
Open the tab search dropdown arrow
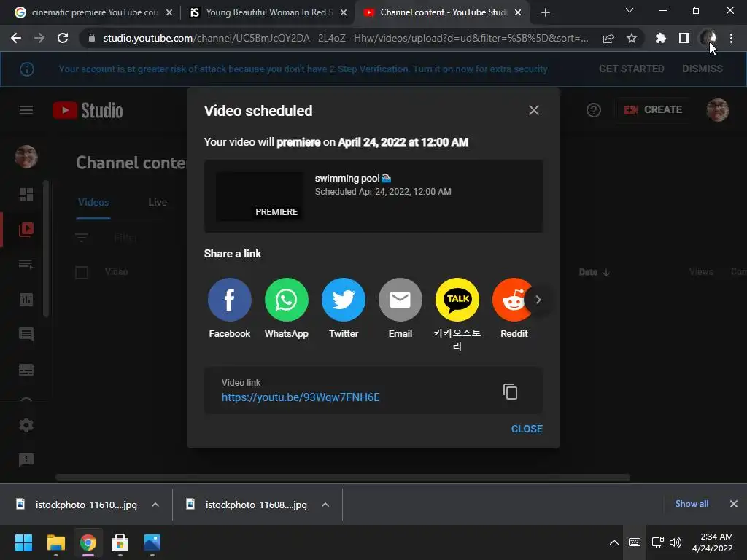[x=630, y=10]
